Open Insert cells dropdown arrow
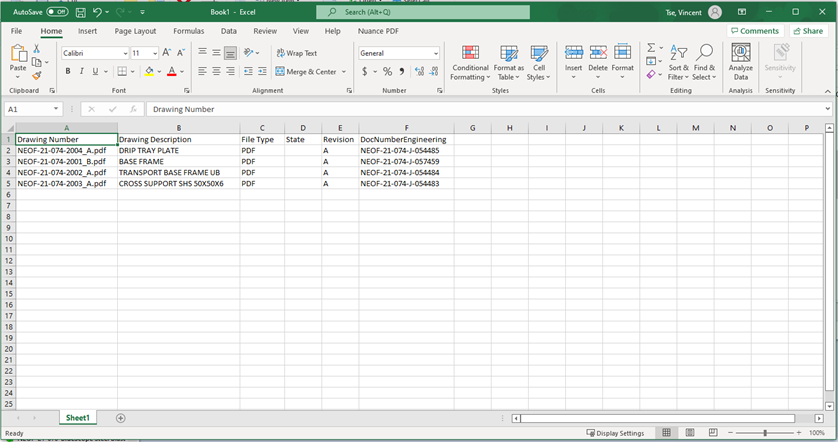Image resolution: width=838 pixels, height=442 pixels. point(573,77)
